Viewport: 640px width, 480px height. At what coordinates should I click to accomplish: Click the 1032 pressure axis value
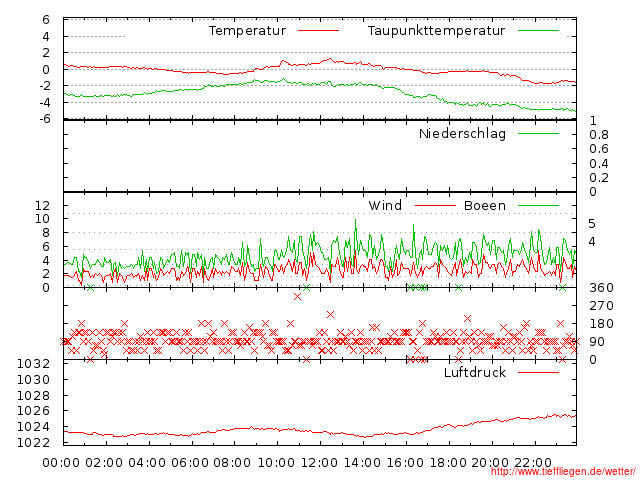pos(33,364)
